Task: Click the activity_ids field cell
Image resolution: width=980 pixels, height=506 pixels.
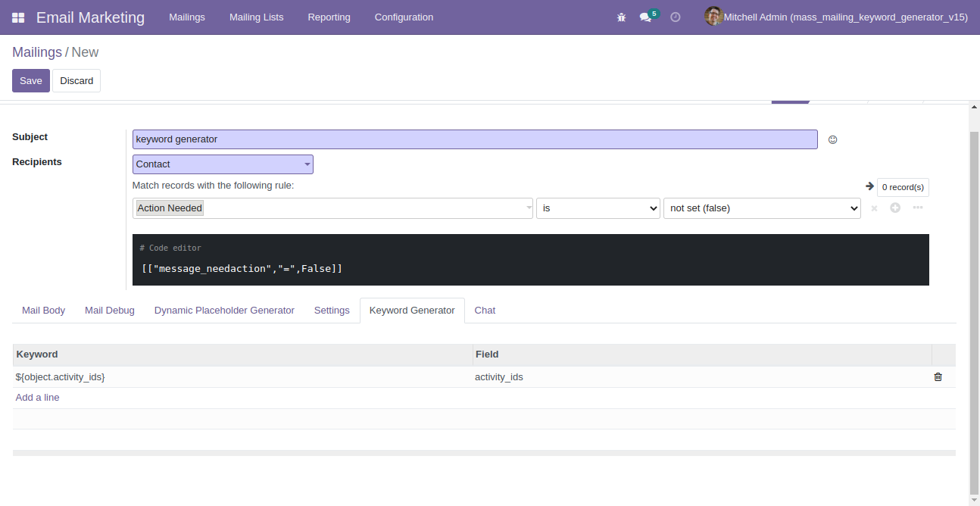Action: point(702,377)
